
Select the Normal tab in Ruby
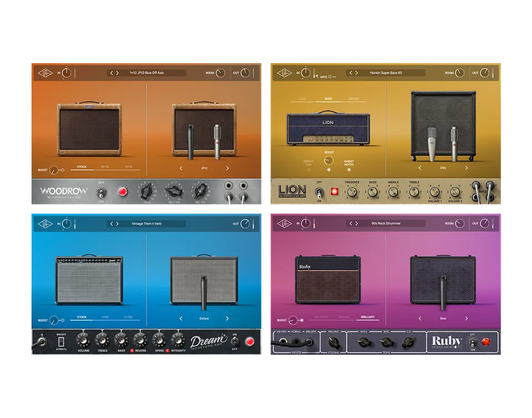tap(344, 317)
